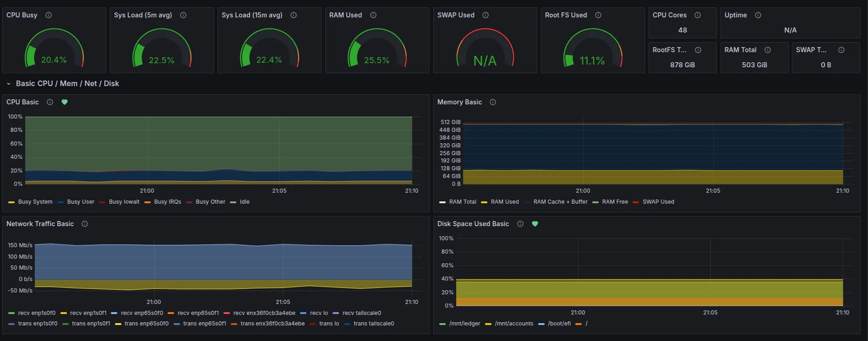Viewport: 868px width, 341px height.
Task: Toggle RAM Cache + Buffer legend series
Action: pos(560,202)
